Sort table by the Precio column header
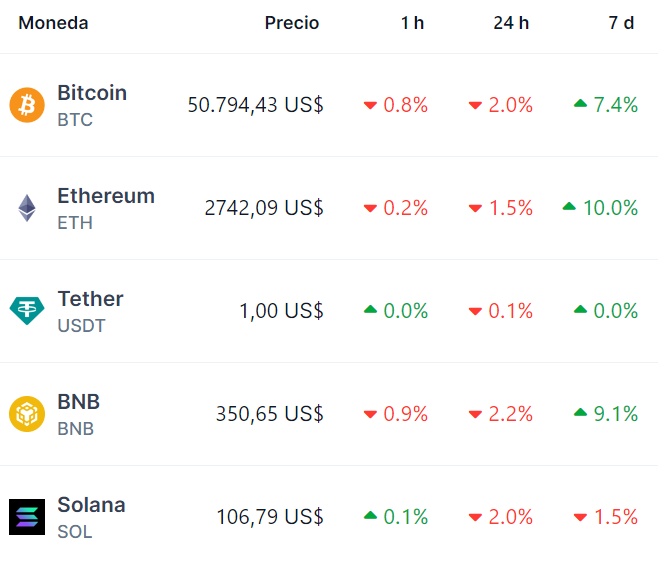666x561 pixels. tap(292, 23)
